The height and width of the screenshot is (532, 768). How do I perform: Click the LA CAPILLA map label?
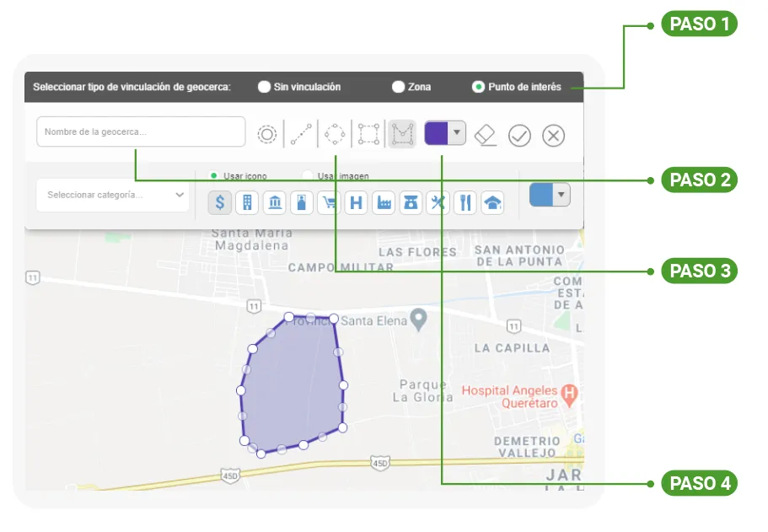[512, 348]
